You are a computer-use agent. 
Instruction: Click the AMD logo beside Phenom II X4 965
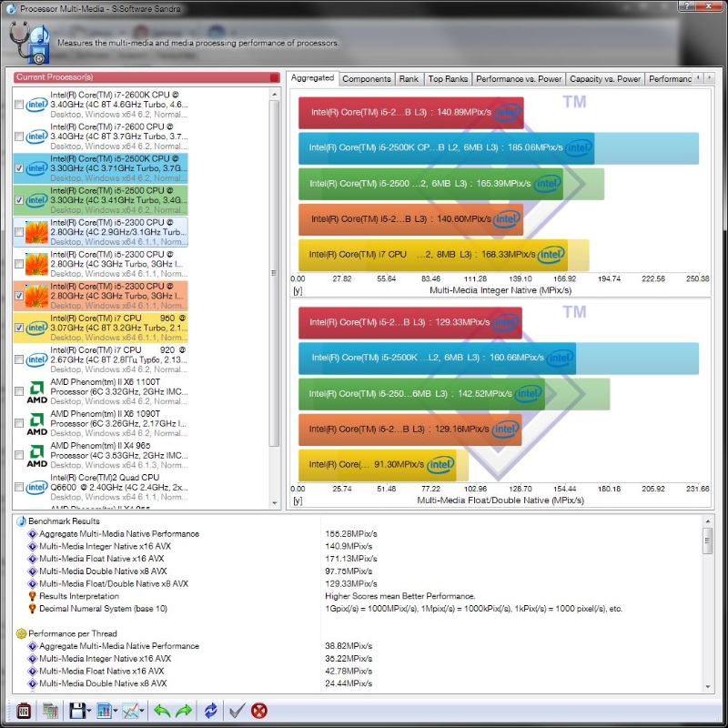[x=37, y=456]
